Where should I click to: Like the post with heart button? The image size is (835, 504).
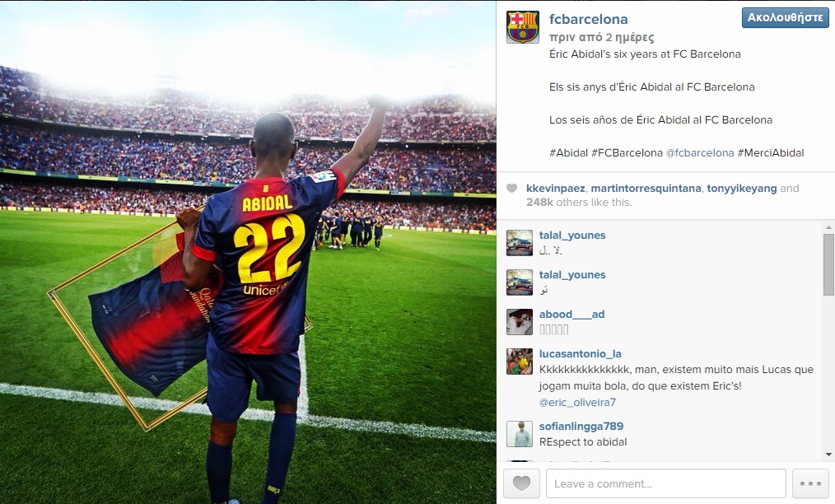pyautogui.click(x=521, y=483)
